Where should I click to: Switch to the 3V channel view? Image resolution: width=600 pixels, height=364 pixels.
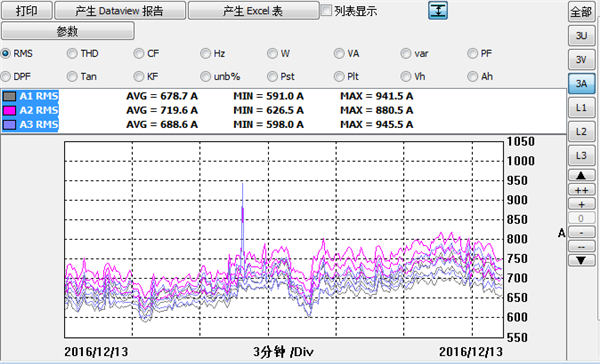click(x=581, y=59)
